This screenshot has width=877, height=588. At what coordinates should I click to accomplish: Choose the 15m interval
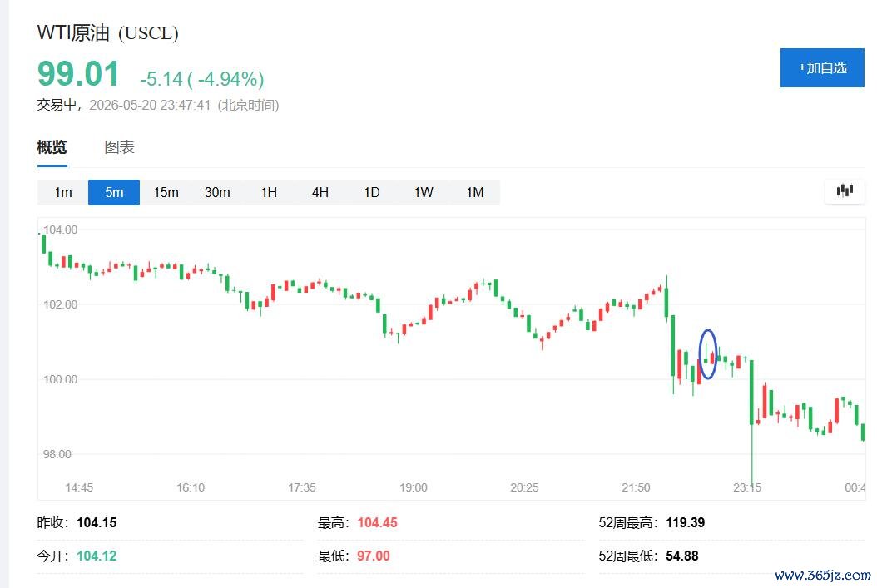166,192
